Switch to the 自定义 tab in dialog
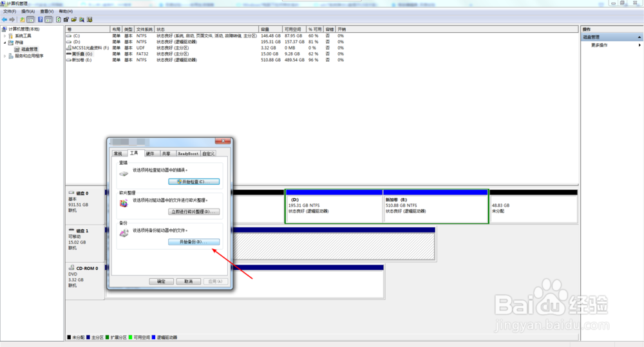 [x=208, y=154]
